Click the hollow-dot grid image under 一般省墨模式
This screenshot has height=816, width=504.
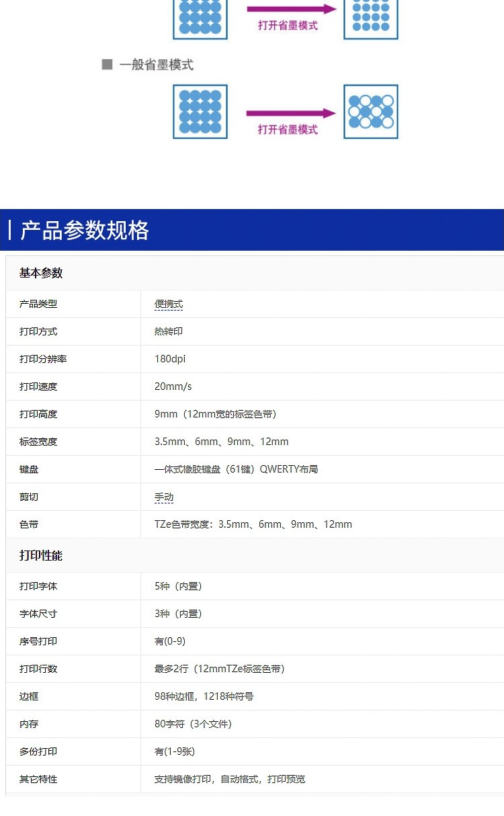click(x=371, y=112)
